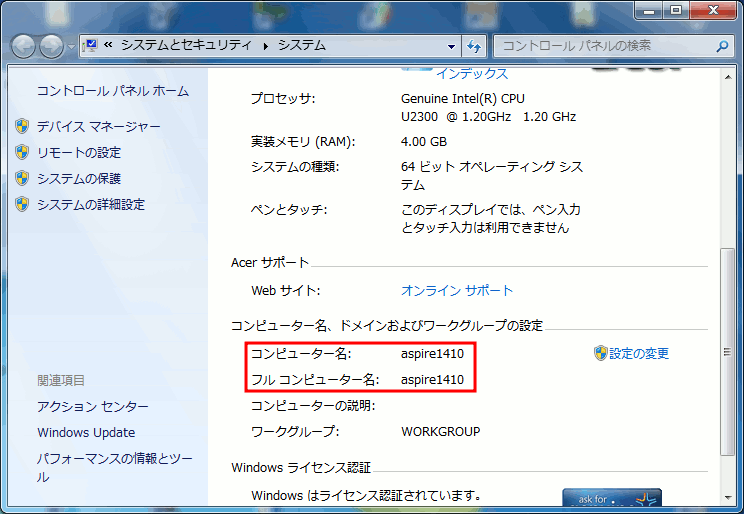
Task: Click the shield icon beside システムの保護
Action: click(x=22, y=178)
